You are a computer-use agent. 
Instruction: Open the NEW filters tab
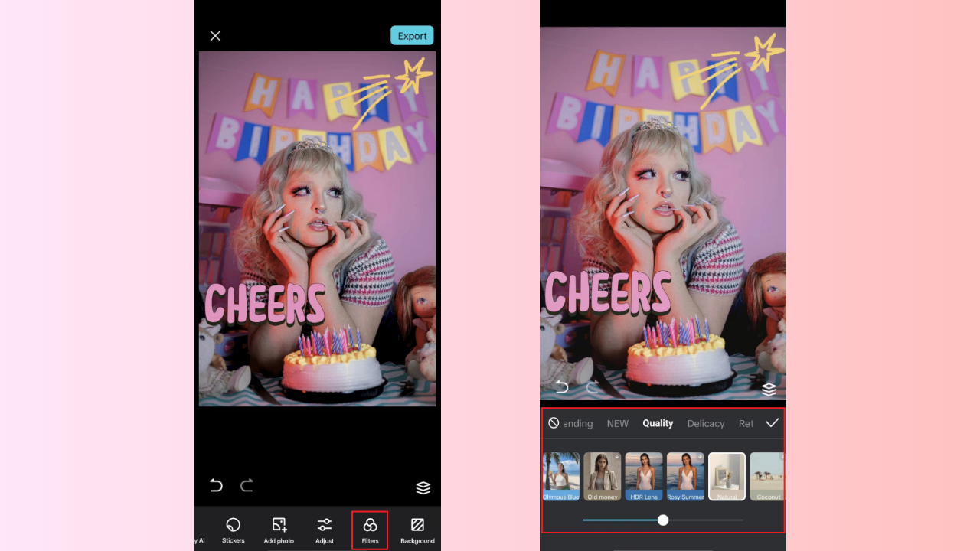point(617,423)
